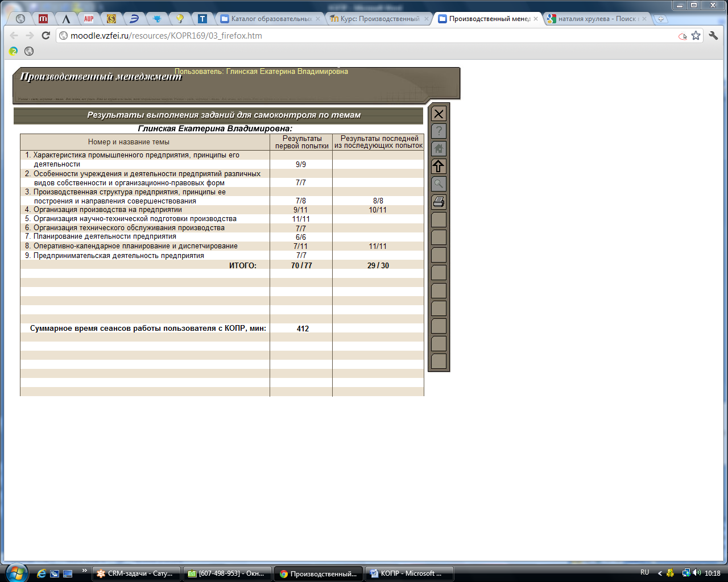Expand hidden quick launch items chevron

coord(85,571)
